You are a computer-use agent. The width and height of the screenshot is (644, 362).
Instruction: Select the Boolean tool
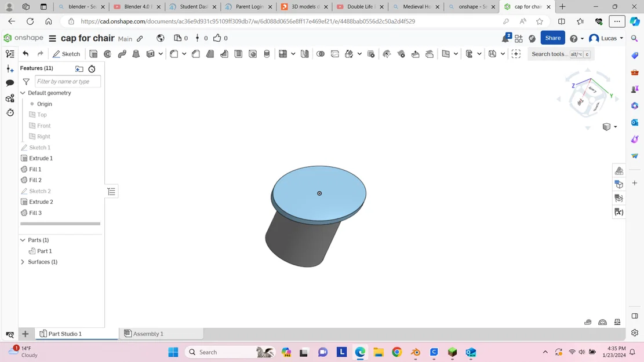click(321, 54)
